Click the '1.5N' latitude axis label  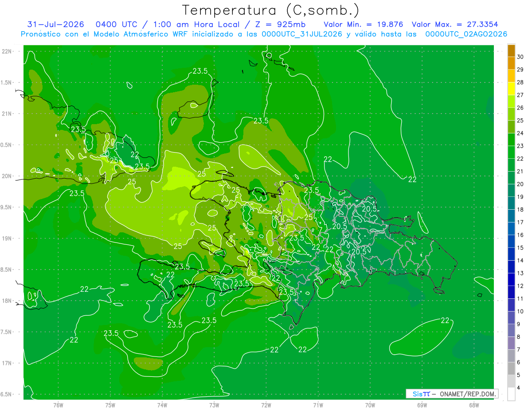coord(6,82)
